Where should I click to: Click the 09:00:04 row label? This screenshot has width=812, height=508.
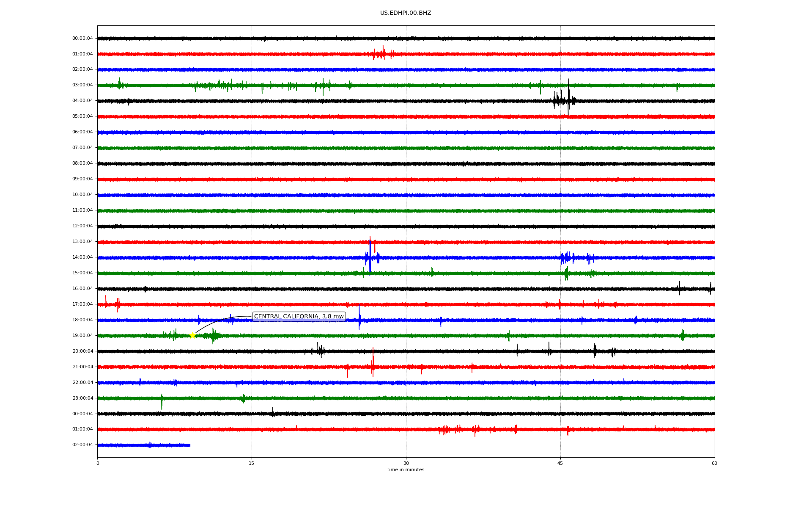tap(82, 179)
